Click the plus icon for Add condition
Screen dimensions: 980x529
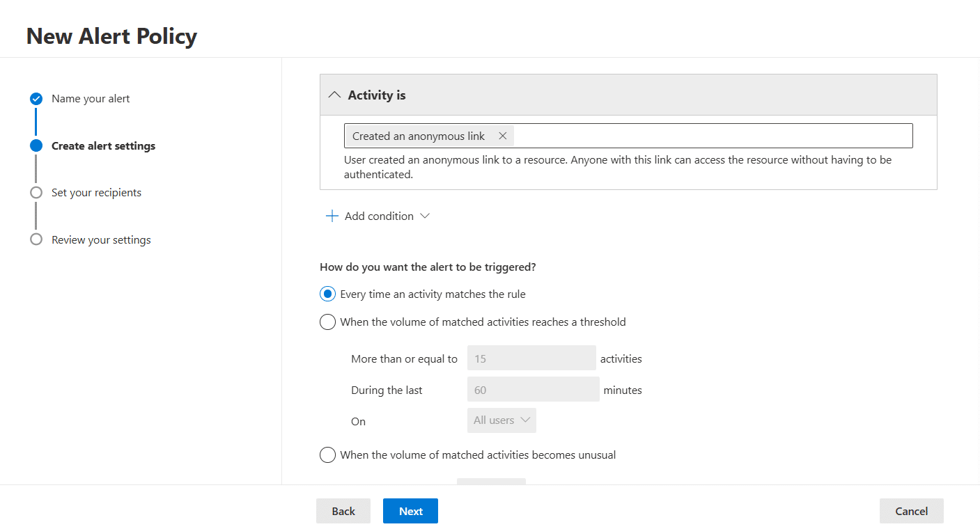(332, 216)
